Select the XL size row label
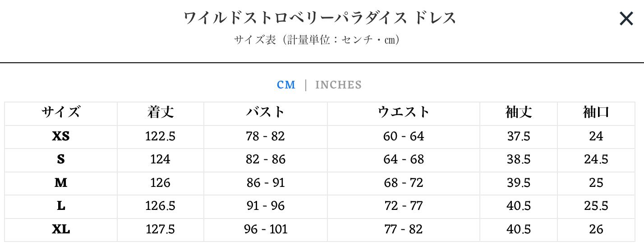Viewport: 644px width, 251px height. tap(61, 229)
